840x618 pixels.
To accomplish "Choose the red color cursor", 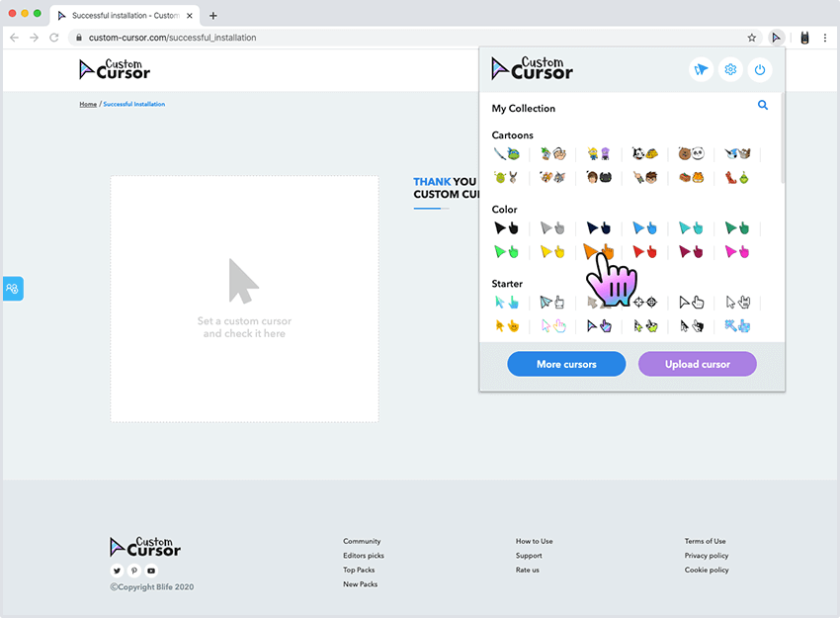I will point(645,251).
